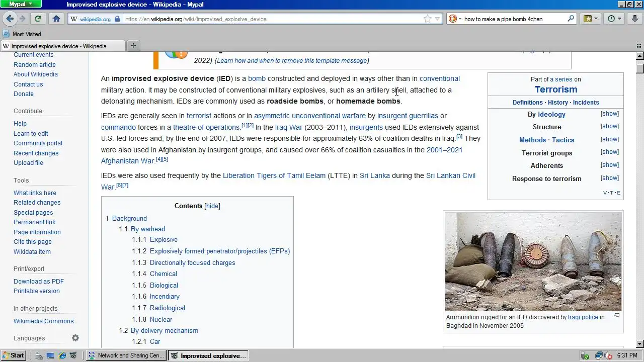644x362 pixels.
Task: Open Wikimedia Commons link
Action: click(x=43, y=321)
